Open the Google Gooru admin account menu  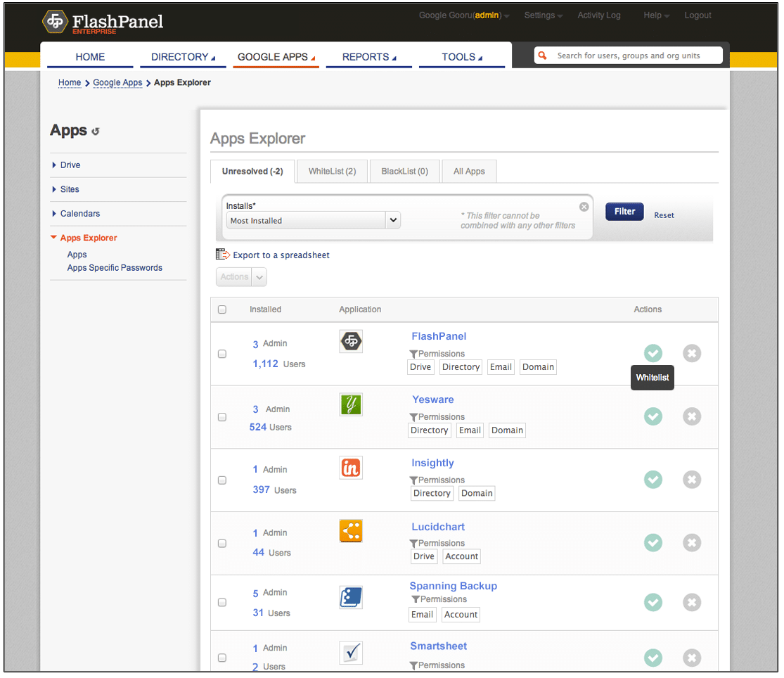464,15
